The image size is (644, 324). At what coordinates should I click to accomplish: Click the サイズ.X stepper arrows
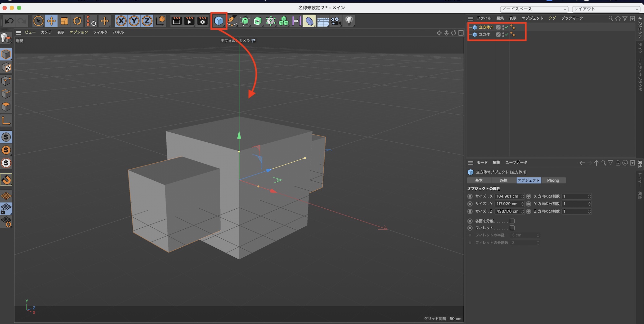(x=523, y=196)
